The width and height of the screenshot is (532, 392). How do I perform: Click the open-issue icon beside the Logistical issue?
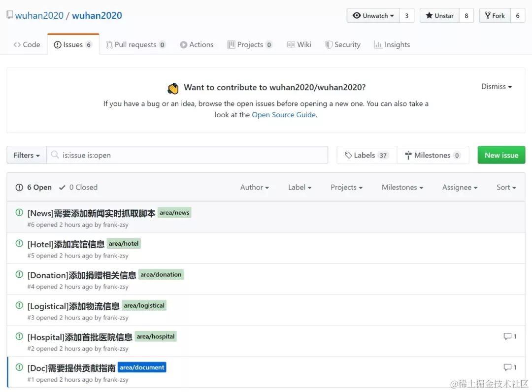click(x=19, y=305)
